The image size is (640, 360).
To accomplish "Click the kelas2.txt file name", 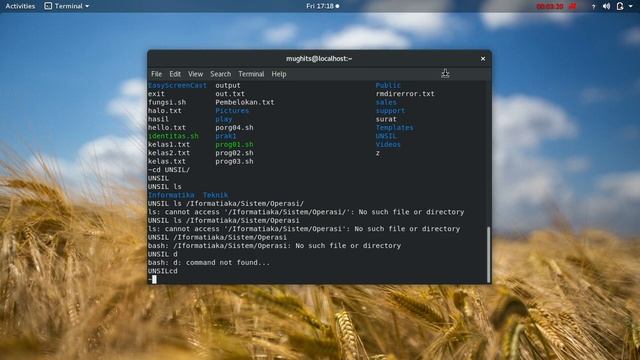I will click(x=169, y=153).
